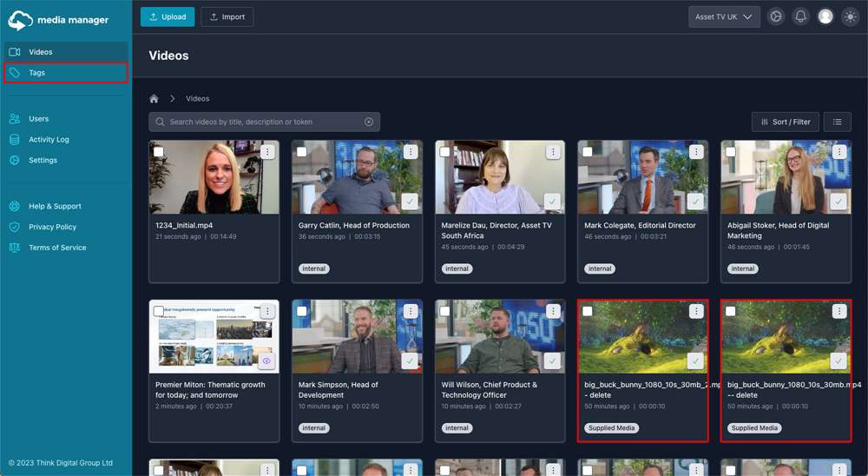Click the status checkmark on Abigail Stoker card
This screenshot has width=868, height=476.
coord(838,202)
